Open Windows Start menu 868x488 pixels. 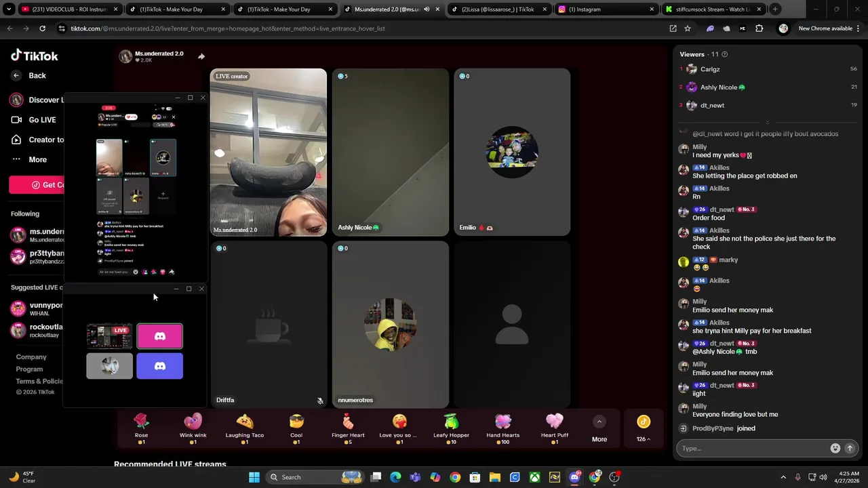tap(254, 477)
